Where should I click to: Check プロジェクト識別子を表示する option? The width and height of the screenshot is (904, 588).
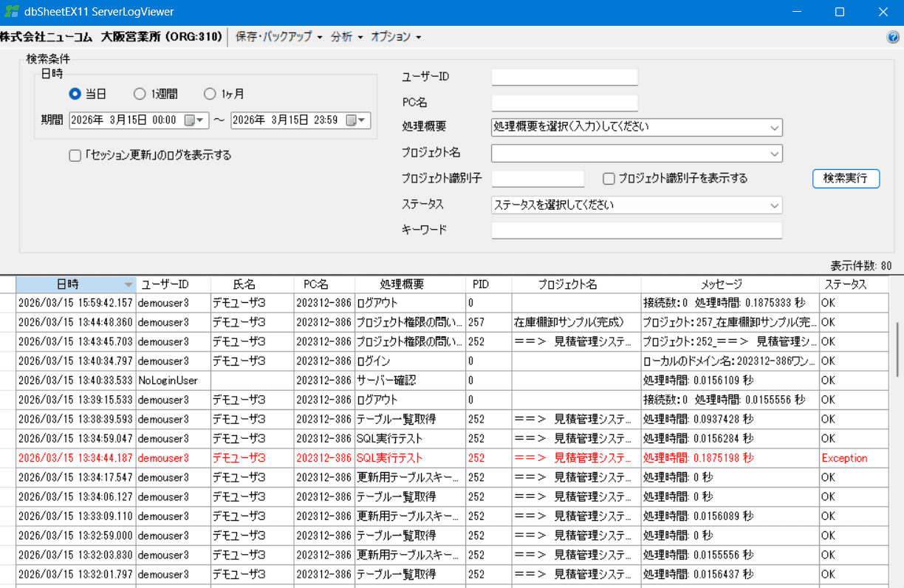[609, 178]
